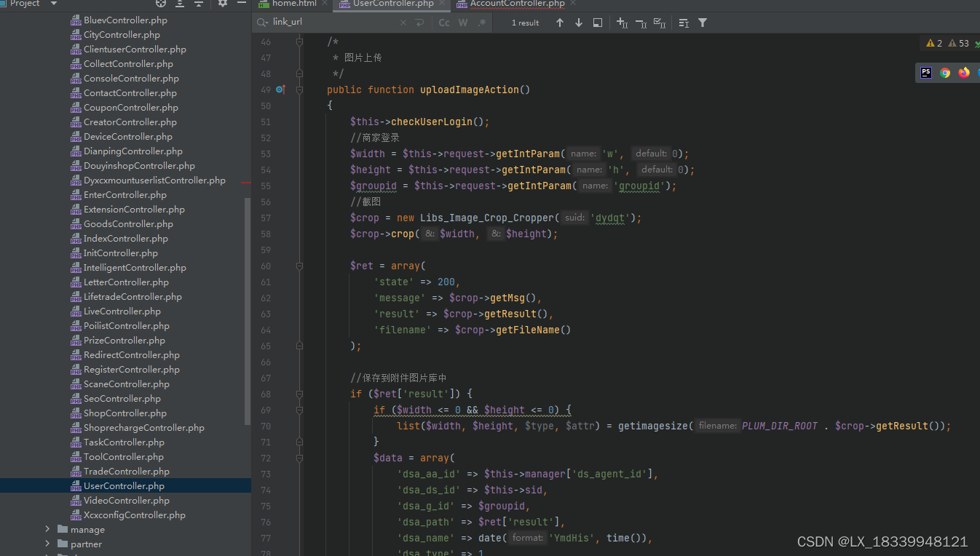Fold the if ($ret['result']) block, line 68

pyautogui.click(x=299, y=394)
